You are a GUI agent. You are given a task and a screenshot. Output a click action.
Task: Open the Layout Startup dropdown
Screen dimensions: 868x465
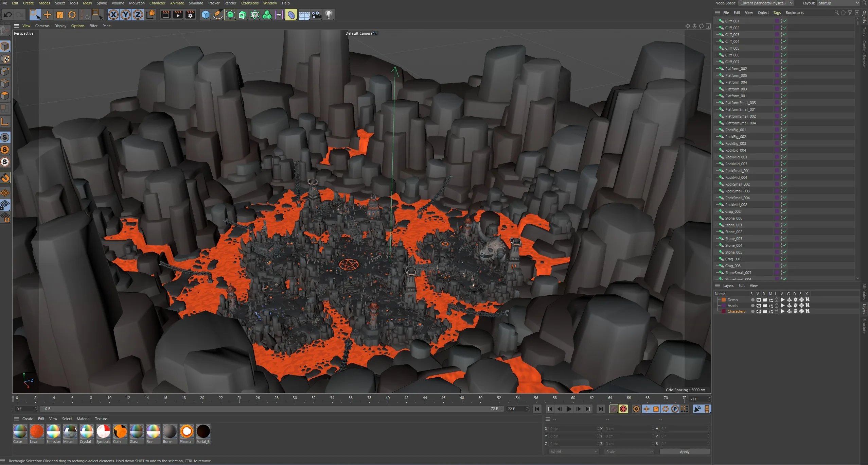click(838, 3)
